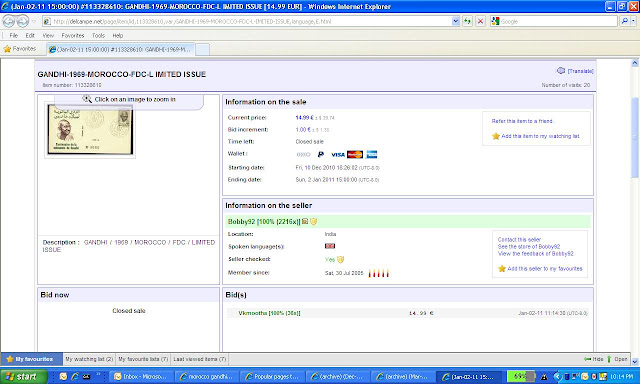
Task: Click the VISA payment icon
Action: [338, 155]
